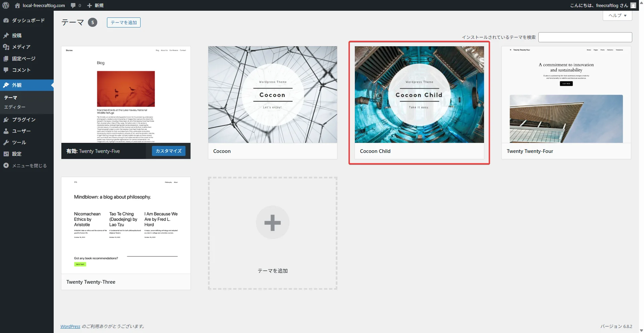Open the プラグイン menu label

point(24,120)
